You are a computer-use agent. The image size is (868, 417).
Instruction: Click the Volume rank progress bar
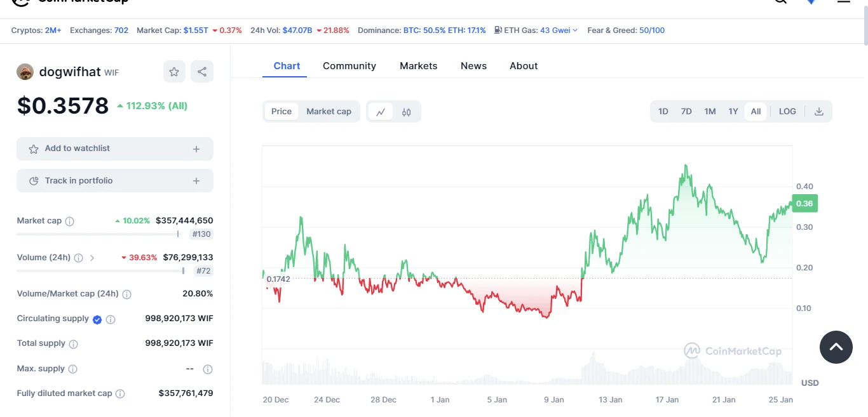pyautogui.click(x=101, y=271)
